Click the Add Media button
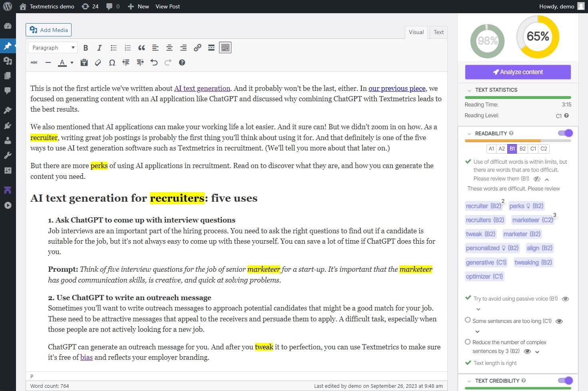Viewport: 588px width, 391px height. (49, 30)
